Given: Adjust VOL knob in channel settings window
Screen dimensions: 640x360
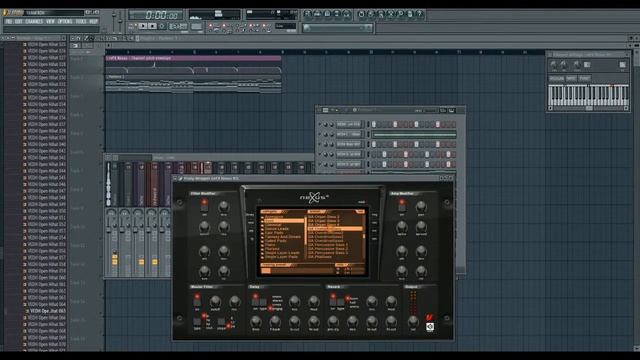Looking at the screenshot, I should click(x=564, y=64).
